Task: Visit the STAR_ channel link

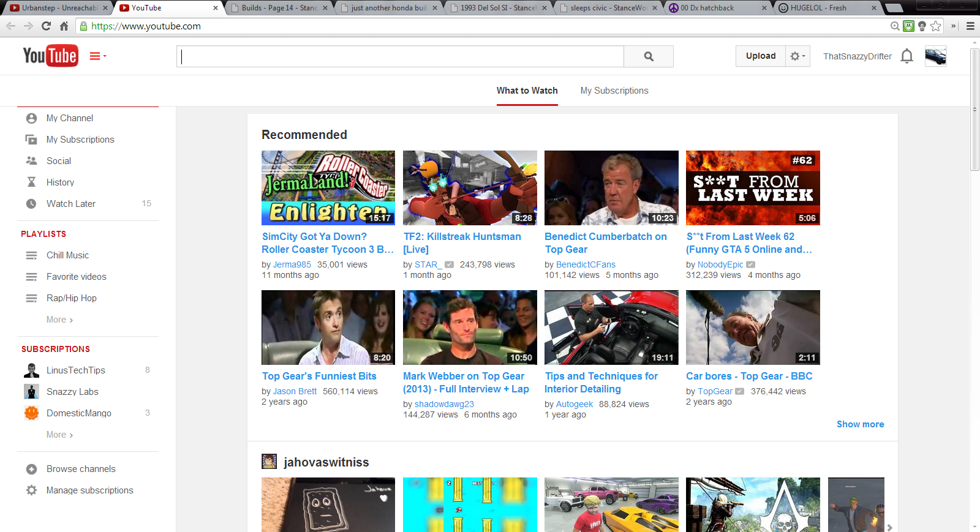Action: (x=428, y=264)
